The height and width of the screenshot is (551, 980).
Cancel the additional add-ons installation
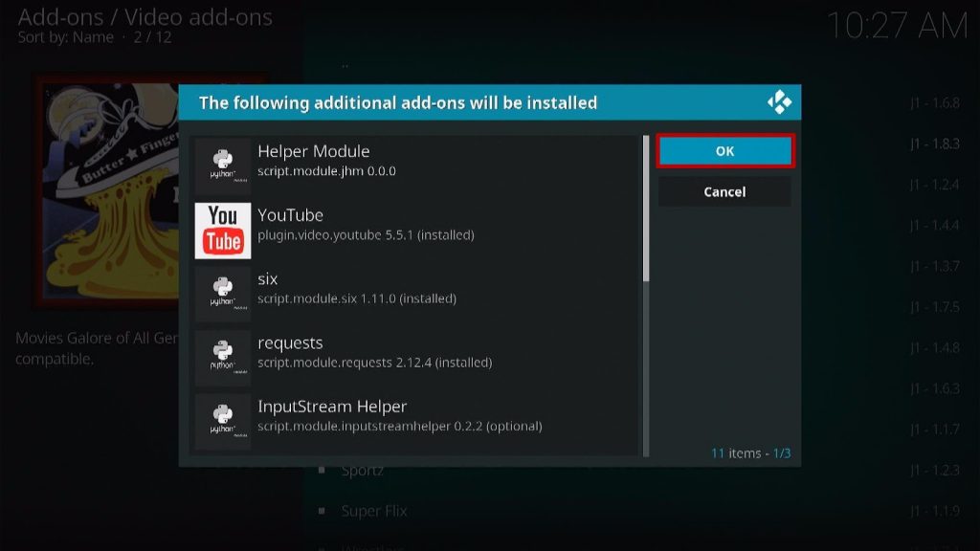coord(725,191)
